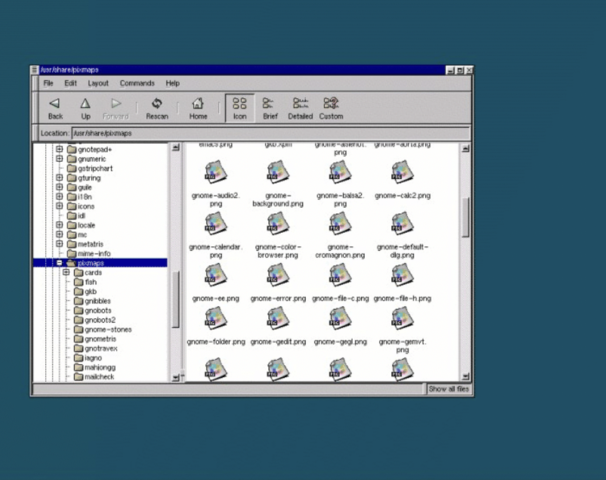606x480 pixels.
Task: Open the File menu
Action: [x=48, y=83]
